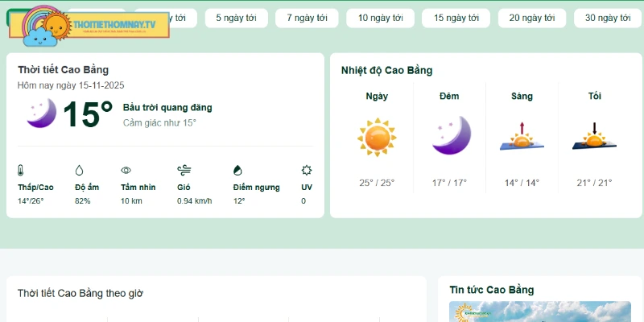Click the crescent moon icon under Đêm

pyautogui.click(x=451, y=135)
